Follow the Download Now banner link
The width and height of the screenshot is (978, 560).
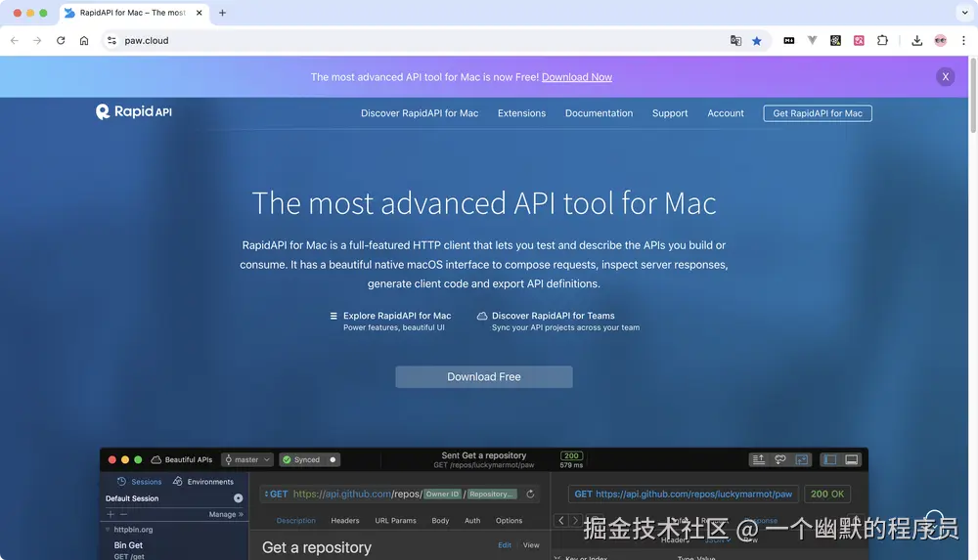click(576, 77)
